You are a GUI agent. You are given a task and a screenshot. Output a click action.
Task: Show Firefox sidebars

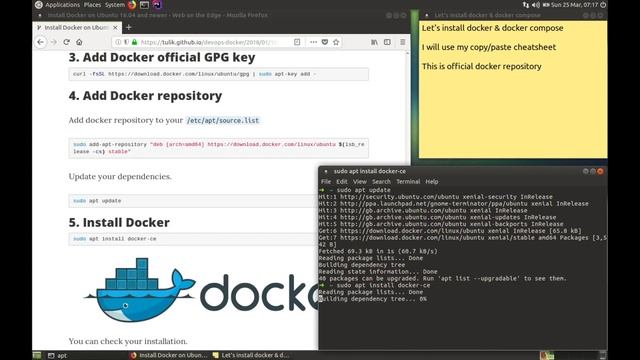[x=387, y=42]
